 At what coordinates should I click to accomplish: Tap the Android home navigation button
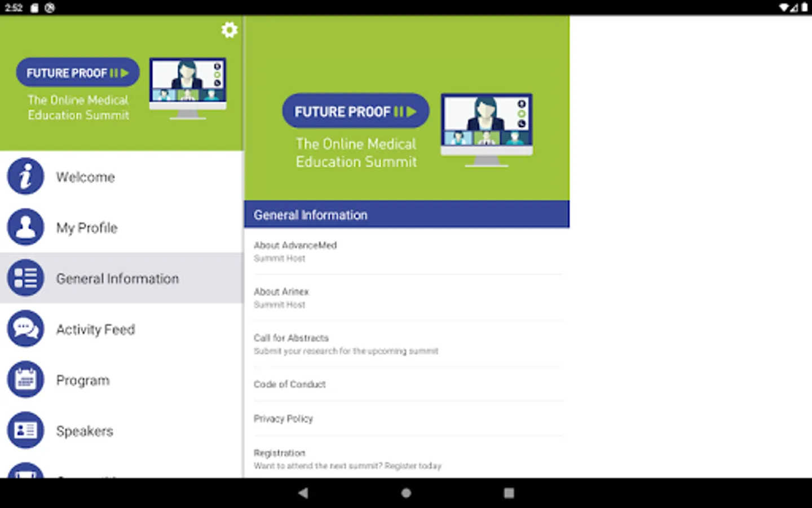tap(406, 493)
